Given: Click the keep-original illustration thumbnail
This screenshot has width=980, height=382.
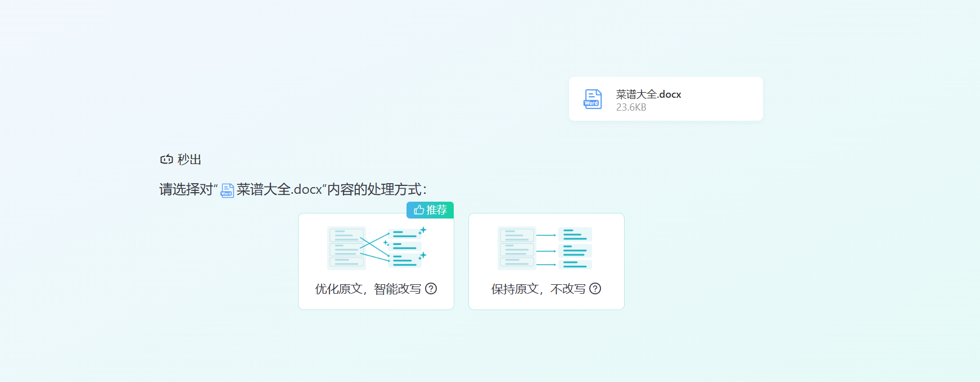Looking at the screenshot, I should tap(545, 248).
